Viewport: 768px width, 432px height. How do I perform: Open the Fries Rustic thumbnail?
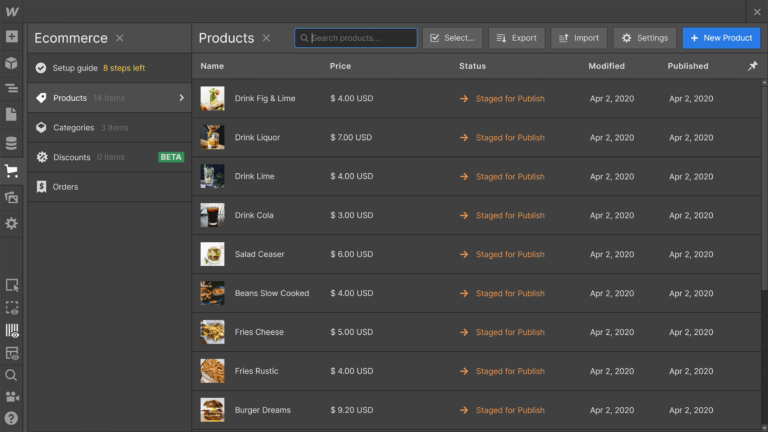tap(212, 371)
